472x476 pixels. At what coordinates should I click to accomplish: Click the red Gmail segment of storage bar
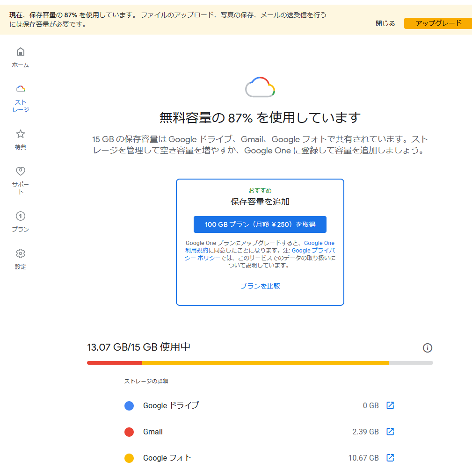point(115,363)
